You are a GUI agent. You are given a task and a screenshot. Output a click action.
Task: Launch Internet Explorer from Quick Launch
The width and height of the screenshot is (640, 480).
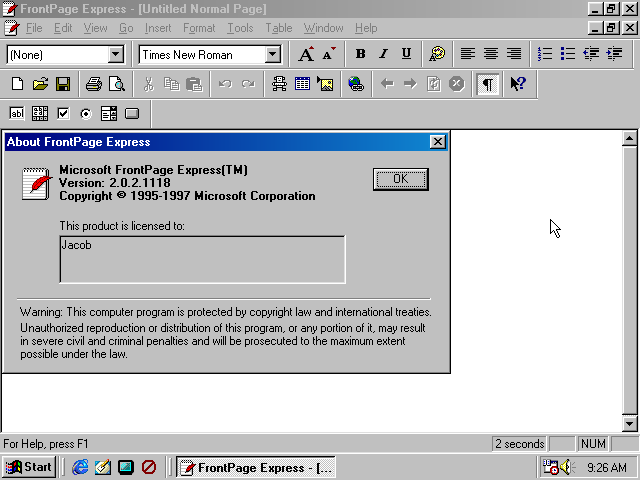(x=80, y=467)
